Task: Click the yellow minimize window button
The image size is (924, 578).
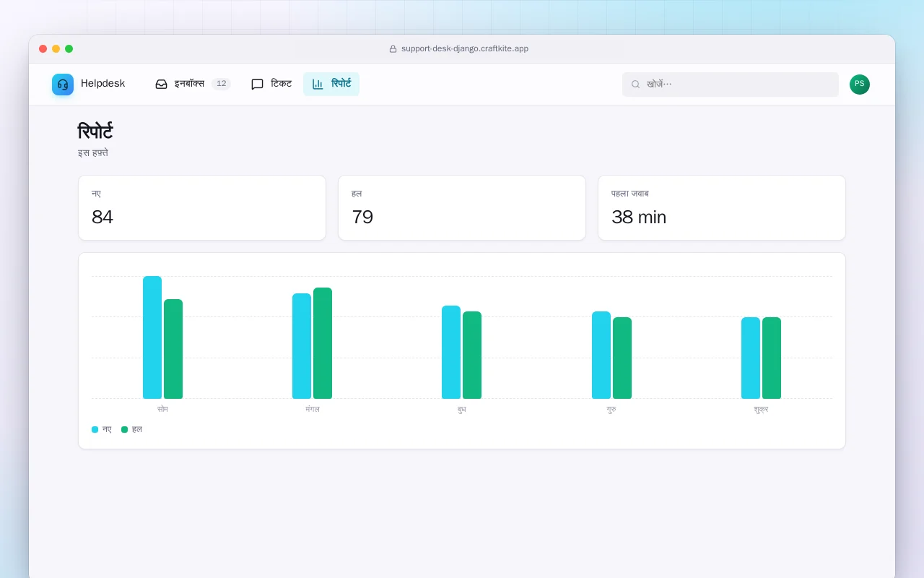Action: coord(56,49)
